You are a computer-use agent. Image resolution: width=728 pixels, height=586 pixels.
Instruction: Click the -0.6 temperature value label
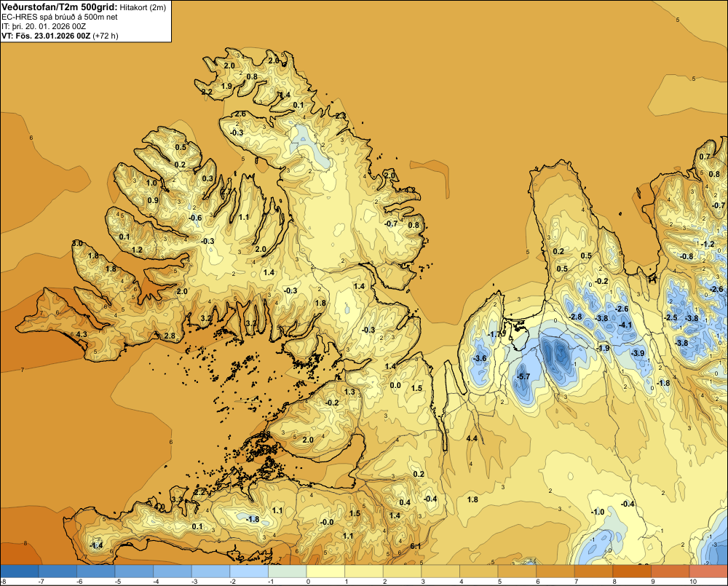(x=195, y=218)
